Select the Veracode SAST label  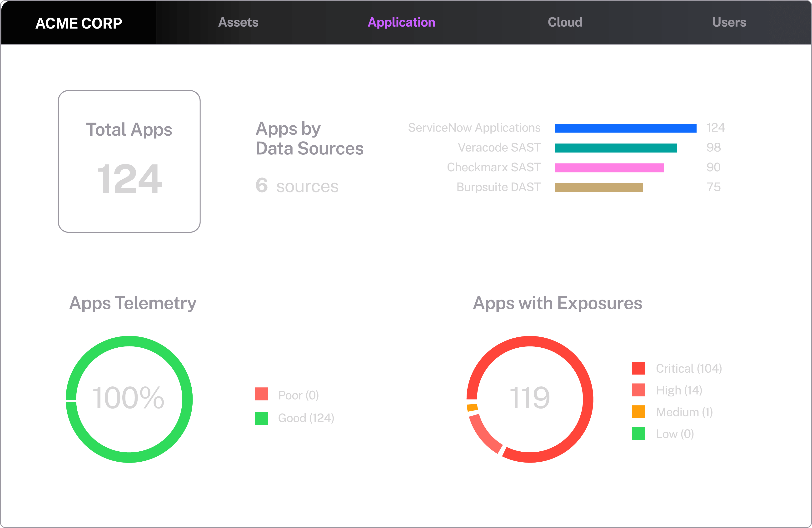pyautogui.click(x=499, y=147)
